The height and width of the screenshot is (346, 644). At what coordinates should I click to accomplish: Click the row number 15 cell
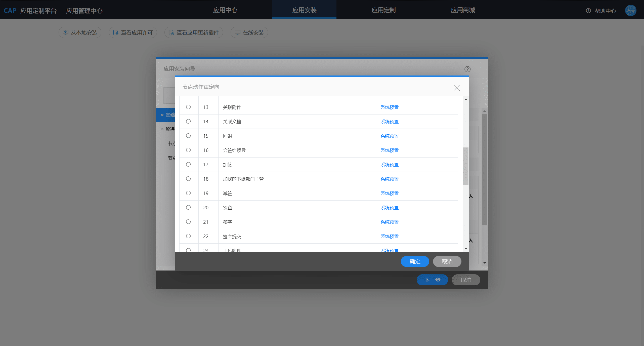click(208, 136)
